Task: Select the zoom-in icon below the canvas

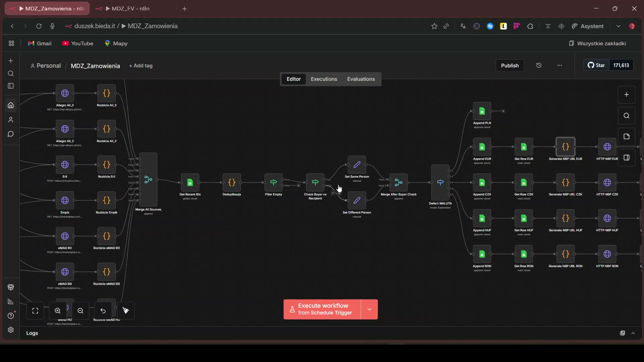Action: 57,311
